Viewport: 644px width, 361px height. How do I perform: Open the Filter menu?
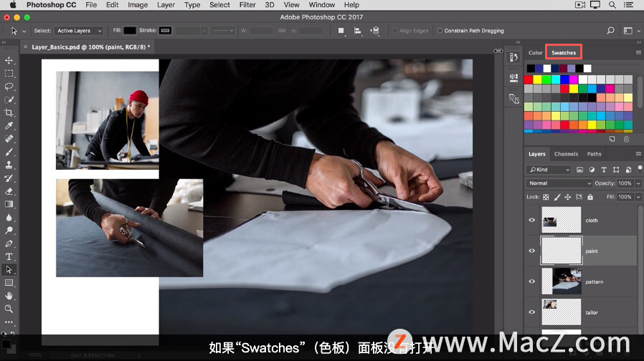pos(247,5)
